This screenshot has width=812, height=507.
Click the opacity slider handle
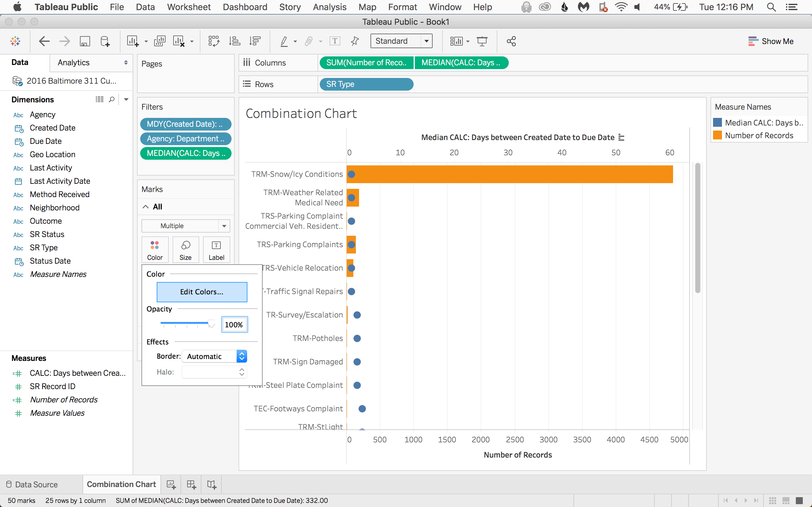(x=211, y=323)
